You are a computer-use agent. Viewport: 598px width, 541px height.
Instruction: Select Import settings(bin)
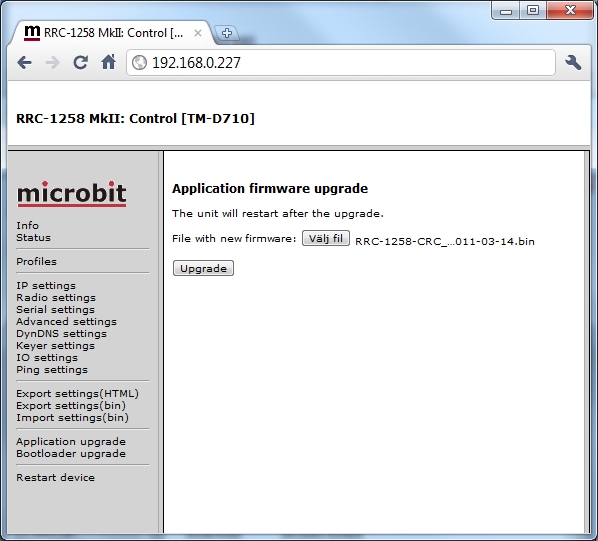point(72,417)
